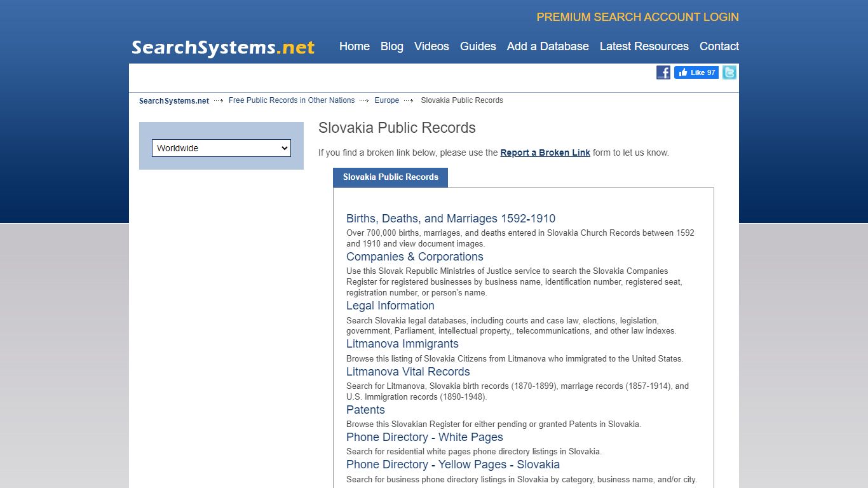Viewport: 868px width, 488px height.
Task: Select the Slovakia Public Records tab
Action: 391,177
